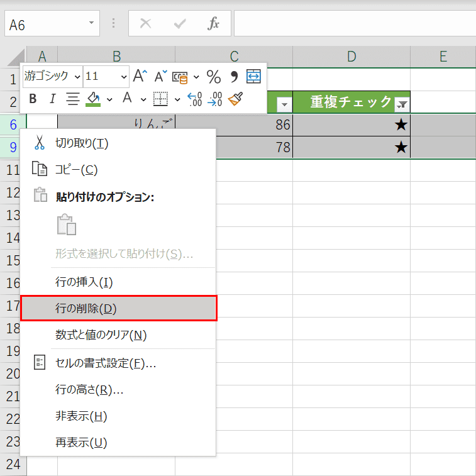Image resolution: width=476 pixels, height=476 pixels.
Task: Click merge and center icon
Action: click(x=253, y=76)
